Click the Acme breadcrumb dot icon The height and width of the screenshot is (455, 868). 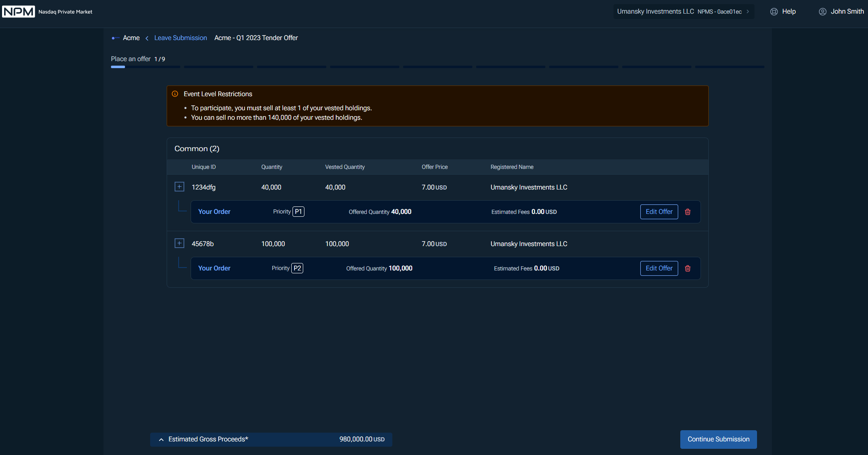tap(116, 38)
